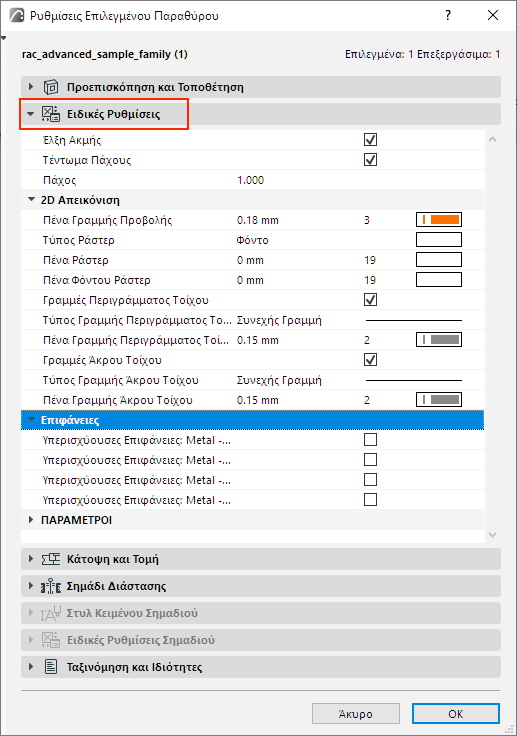Click the Σημάδι Διάστασης panel icon
Image resolution: width=517 pixels, height=736 pixels.
tap(51, 586)
